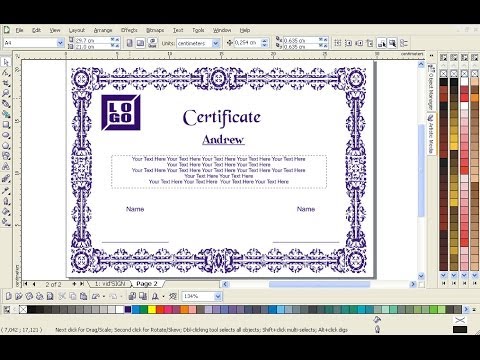Viewport: 480px width, 360px height.
Task: Select the Outline tool
Action: coord(6,201)
